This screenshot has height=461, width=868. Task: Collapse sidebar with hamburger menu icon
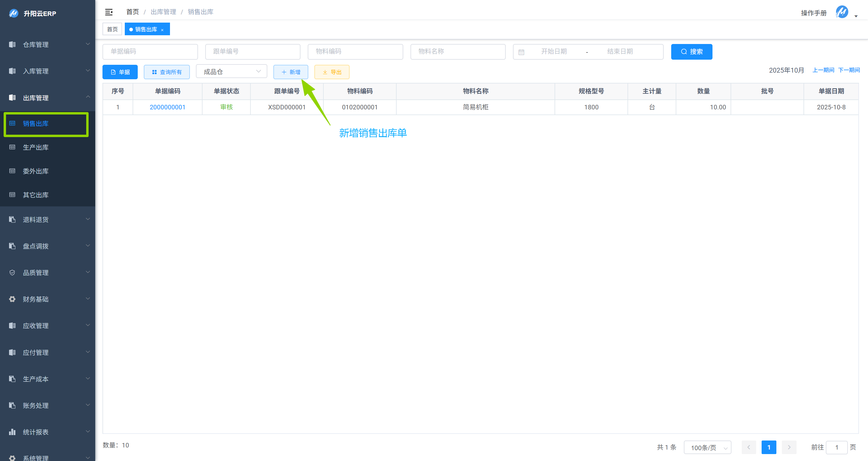pyautogui.click(x=108, y=12)
